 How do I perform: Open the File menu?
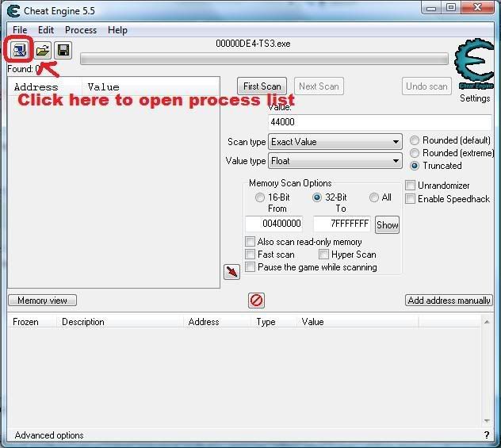tap(20, 30)
